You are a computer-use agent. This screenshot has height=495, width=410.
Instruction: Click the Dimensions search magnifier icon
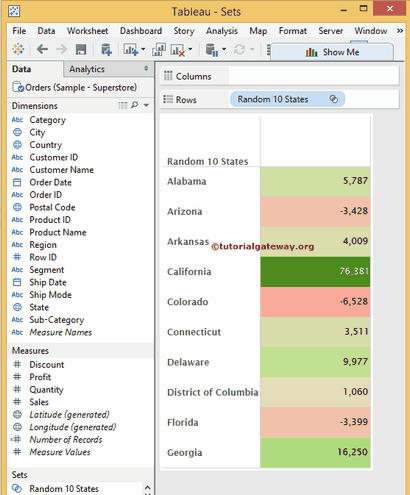(134, 105)
